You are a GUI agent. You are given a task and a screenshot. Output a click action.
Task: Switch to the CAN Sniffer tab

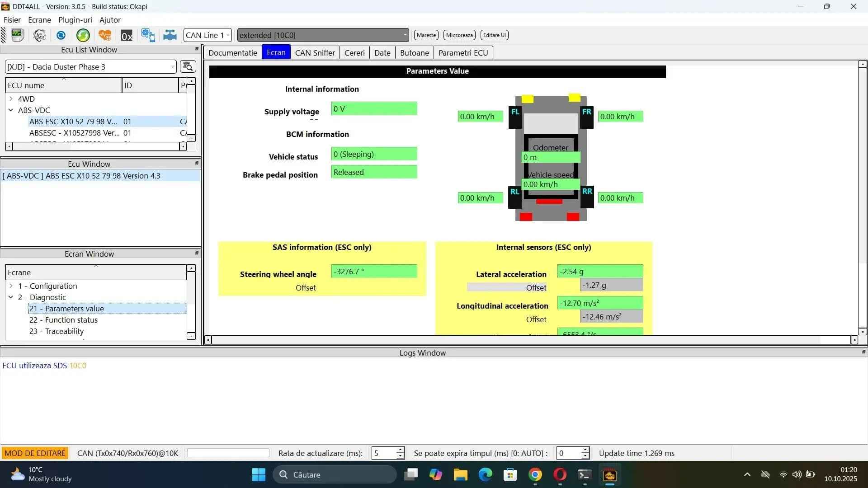point(315,52)
